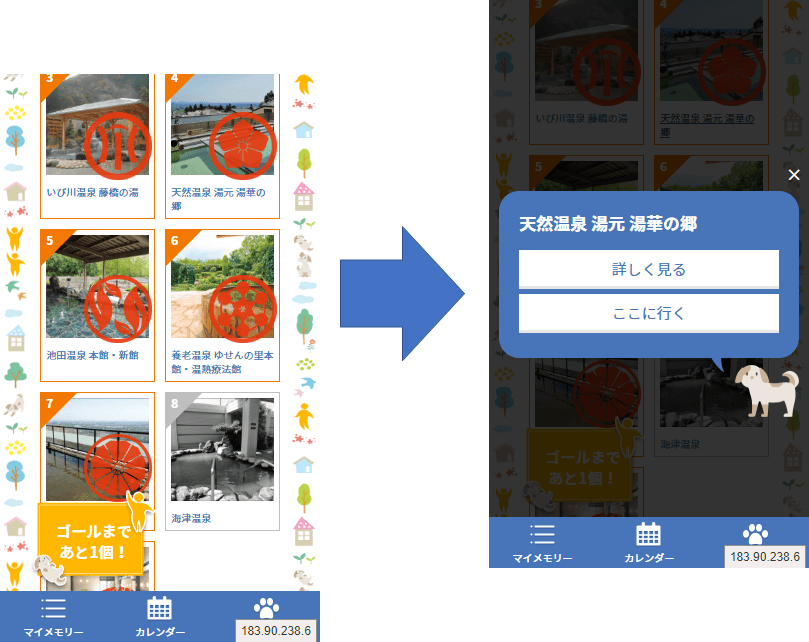Select card 5 池田温泉 本館・新館 photo
This screenshot has height=642, width=809.
pyautogui.click(x=98, y=286)
